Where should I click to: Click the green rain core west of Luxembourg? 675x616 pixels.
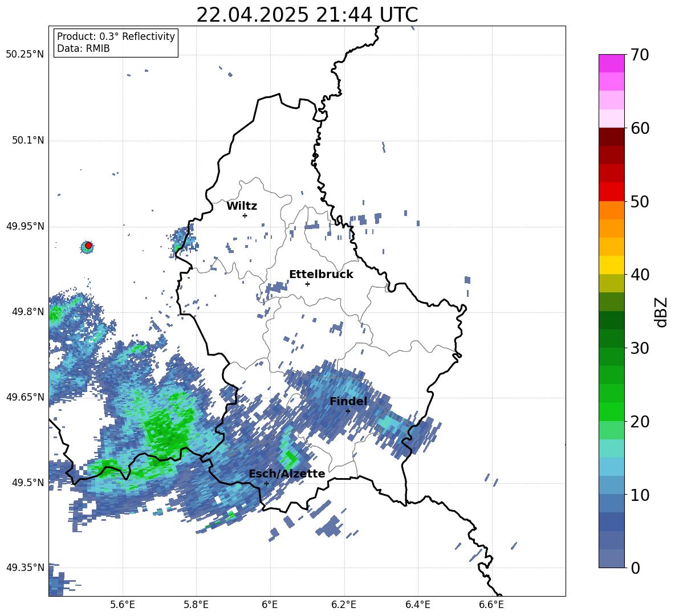166,430
